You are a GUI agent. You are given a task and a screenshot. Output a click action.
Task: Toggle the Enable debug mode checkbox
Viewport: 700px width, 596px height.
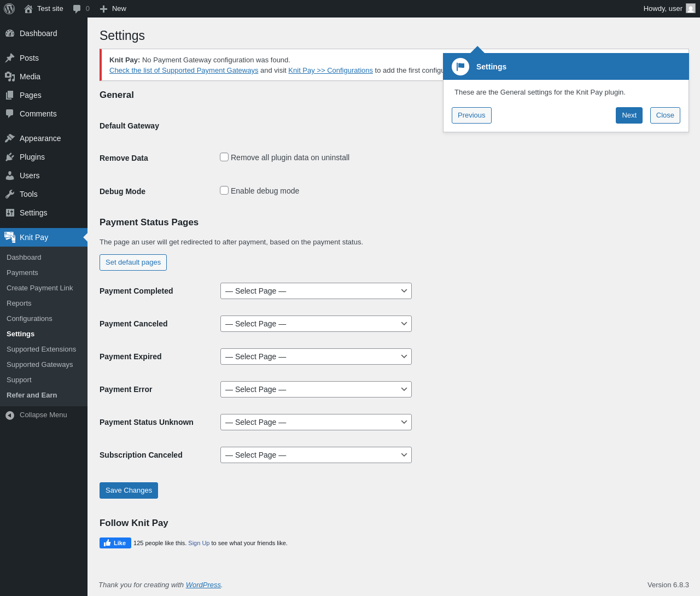224,190
